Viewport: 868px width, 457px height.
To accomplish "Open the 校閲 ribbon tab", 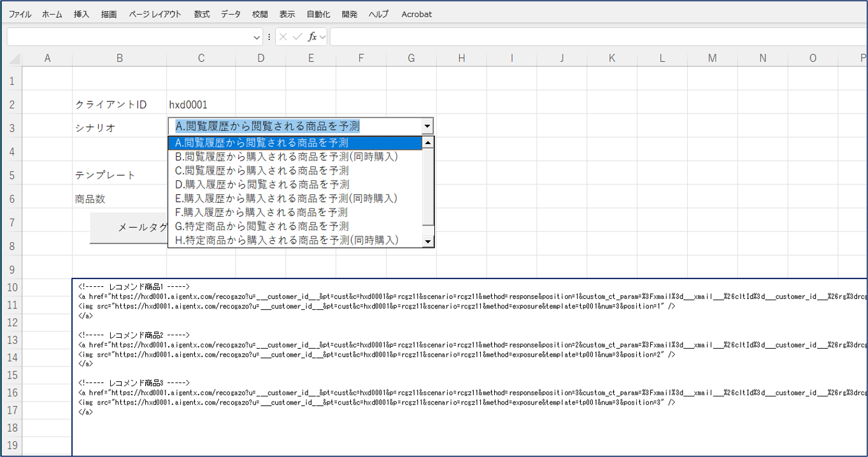I will (260, 14).
